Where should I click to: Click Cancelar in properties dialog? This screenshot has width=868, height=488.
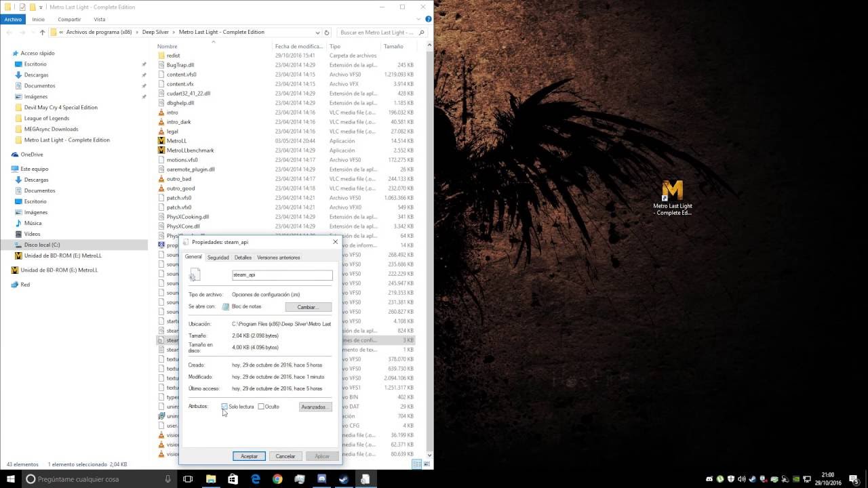tap(285, 456)
